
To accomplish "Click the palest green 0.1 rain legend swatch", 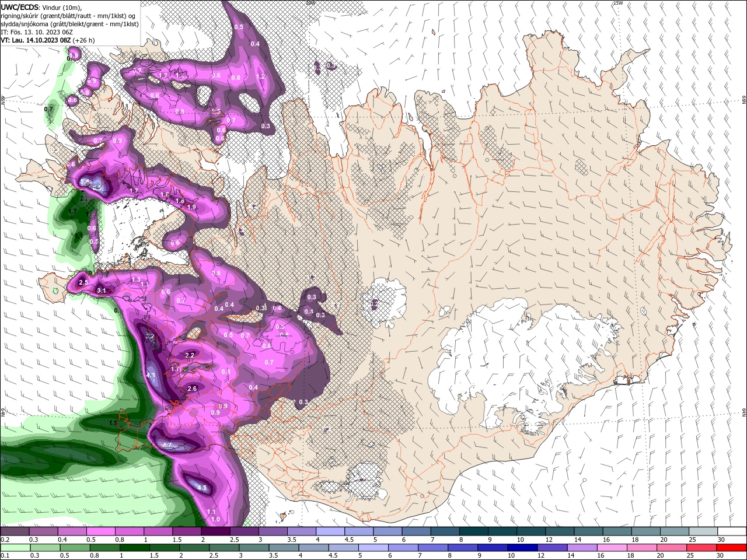I will (x=15, y=548).
